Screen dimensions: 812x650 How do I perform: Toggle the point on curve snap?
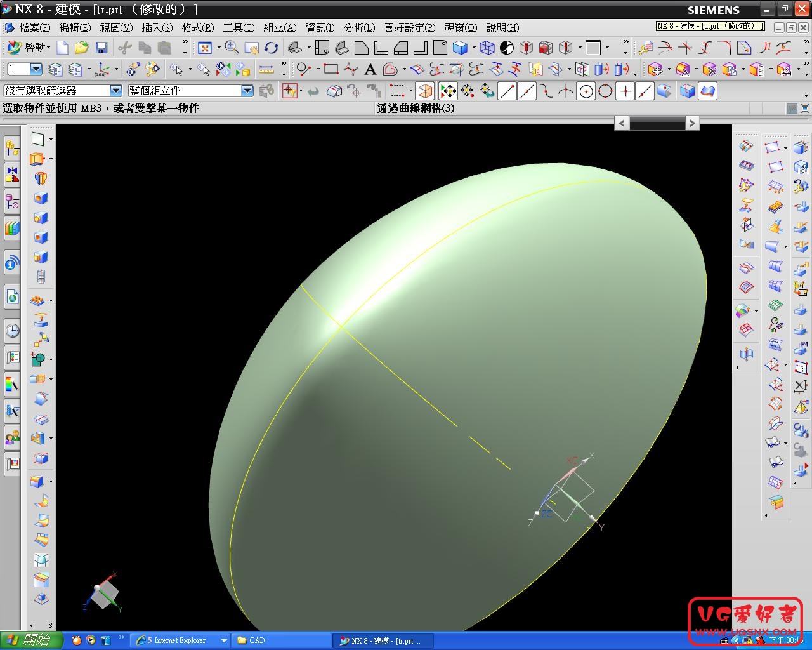tap(645, 91)
